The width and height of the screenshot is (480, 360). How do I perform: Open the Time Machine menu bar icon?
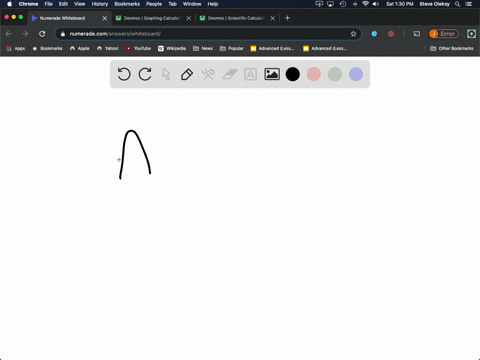click(343, 4)
